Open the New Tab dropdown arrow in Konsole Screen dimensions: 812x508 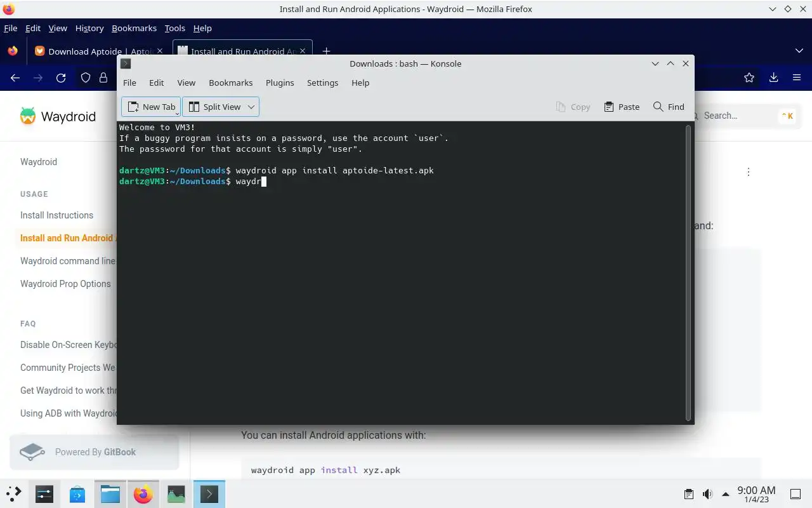177,113
